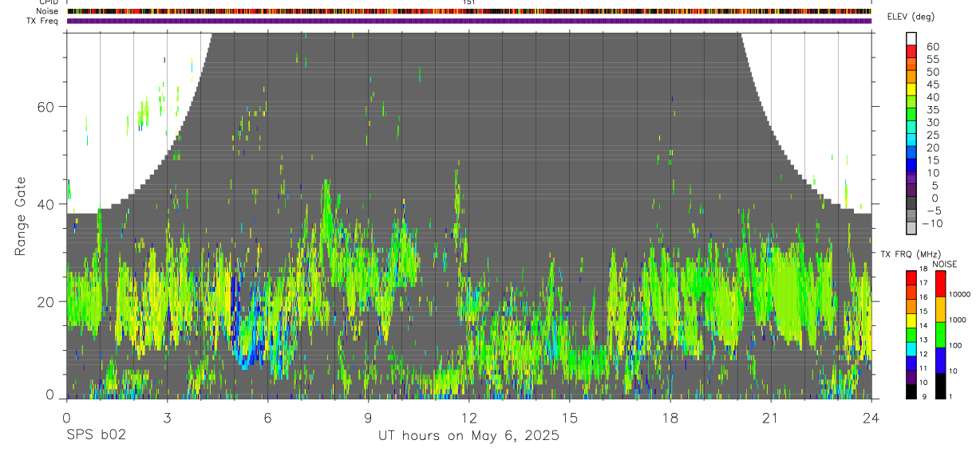Click the red segment of the ELEV colorbar
The width and height of the screenshot is (980, 452).
(x=911, y=51)
